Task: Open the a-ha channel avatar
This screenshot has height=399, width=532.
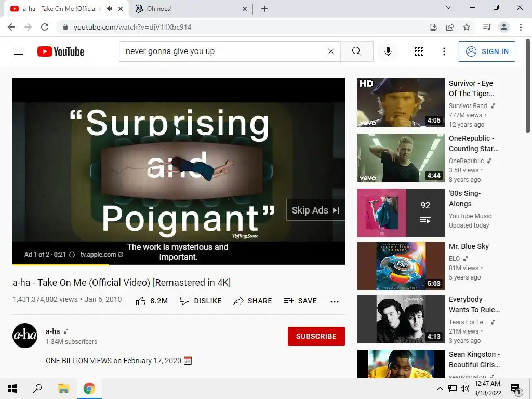Action: click(25, 336)
